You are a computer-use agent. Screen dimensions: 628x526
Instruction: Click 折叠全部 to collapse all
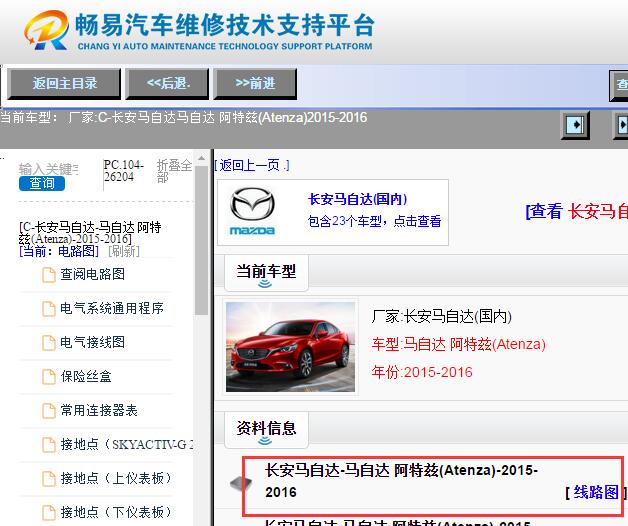click(x=174, y=171)
